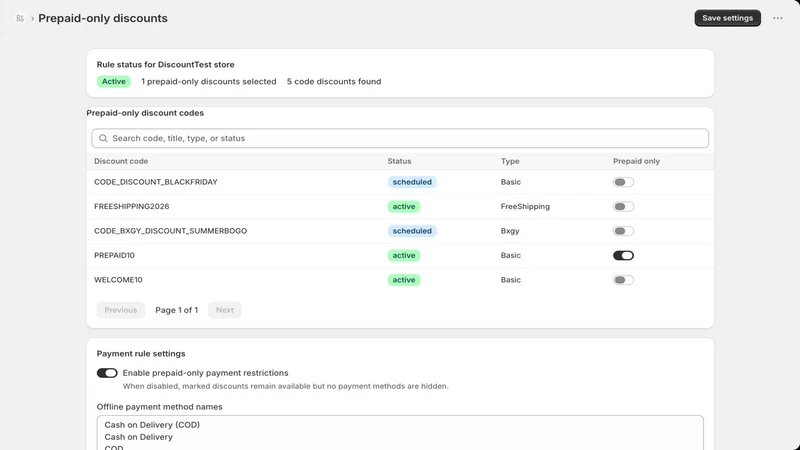This screenshot has width=800, height=450.
Task: Click the Prepaid-only discounts page title
Action: click(x=103, y=18)
